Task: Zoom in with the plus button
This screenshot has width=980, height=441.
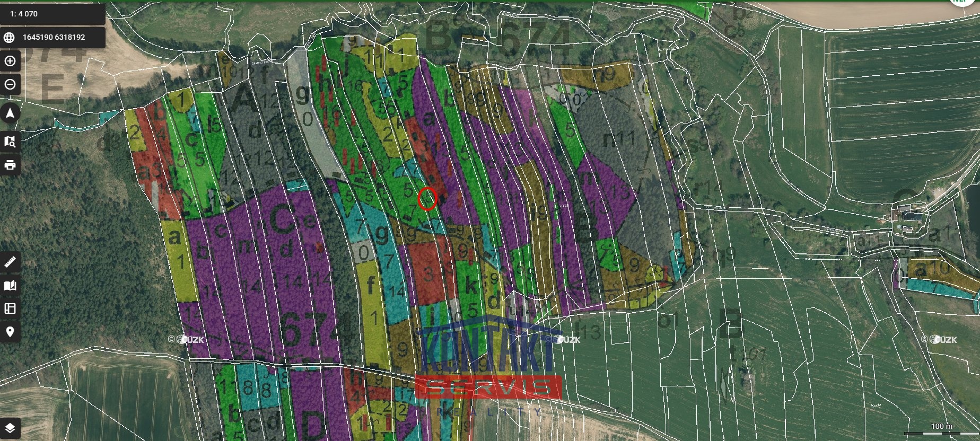Action: click(10, 61)
